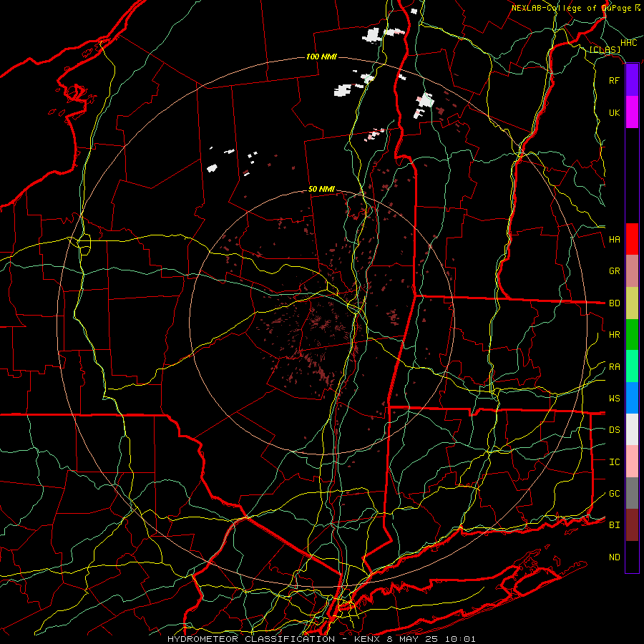Click the ND black legend swatch
The width and height of the screenshot is (644, 644).
click(x=632, y=557)
